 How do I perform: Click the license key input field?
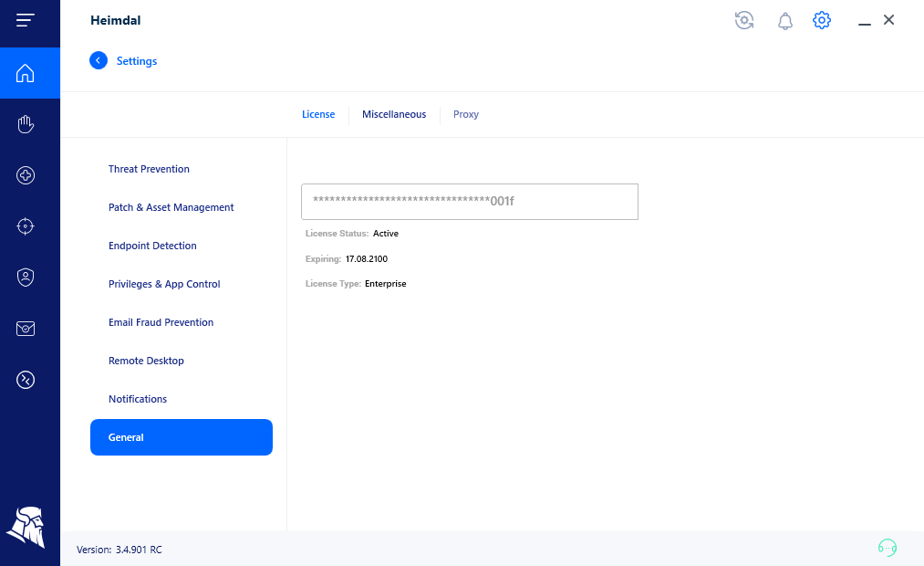click(470, 202)
